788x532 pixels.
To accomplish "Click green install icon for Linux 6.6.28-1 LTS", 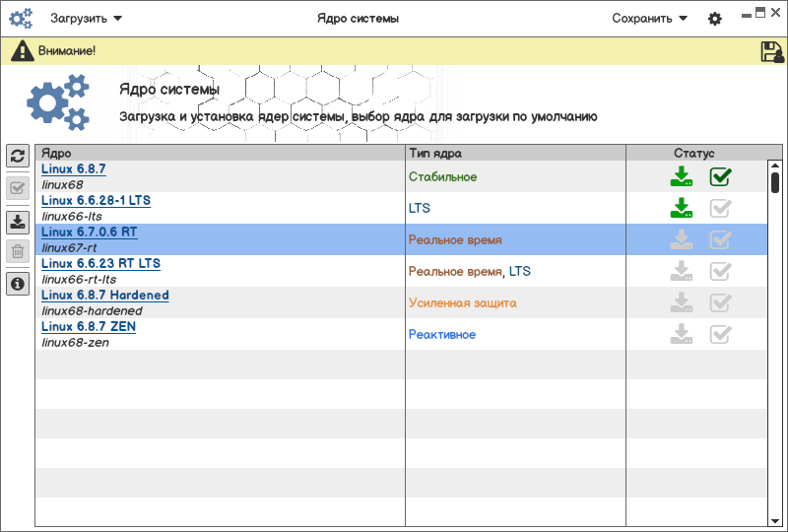I will [x=681, y=209].
